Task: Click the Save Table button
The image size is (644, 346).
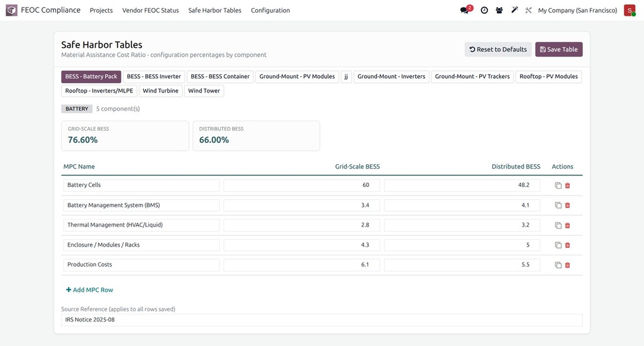Action: pyautogui.click(x=558, y=49)
